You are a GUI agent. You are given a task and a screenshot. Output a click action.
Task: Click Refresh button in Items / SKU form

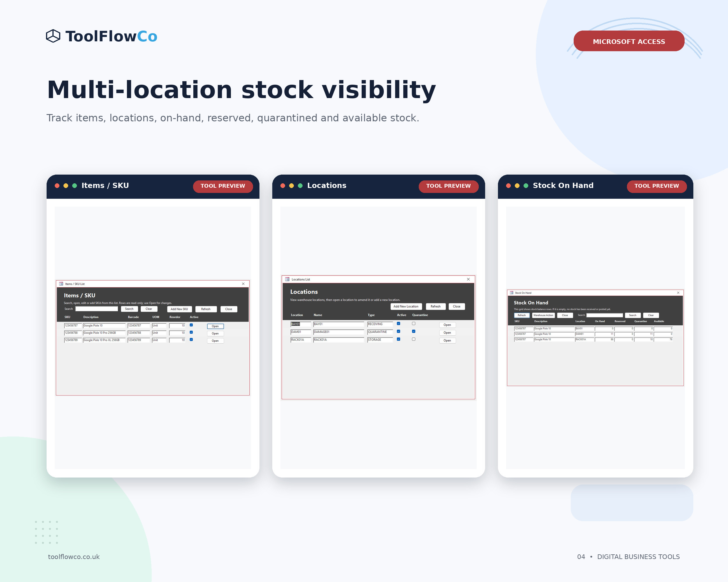click(x=206, y=309)
